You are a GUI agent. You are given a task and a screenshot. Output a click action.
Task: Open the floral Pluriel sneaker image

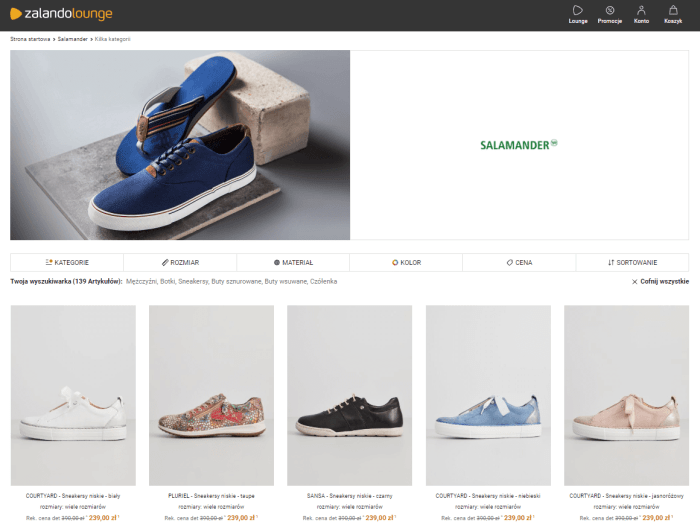211,395
